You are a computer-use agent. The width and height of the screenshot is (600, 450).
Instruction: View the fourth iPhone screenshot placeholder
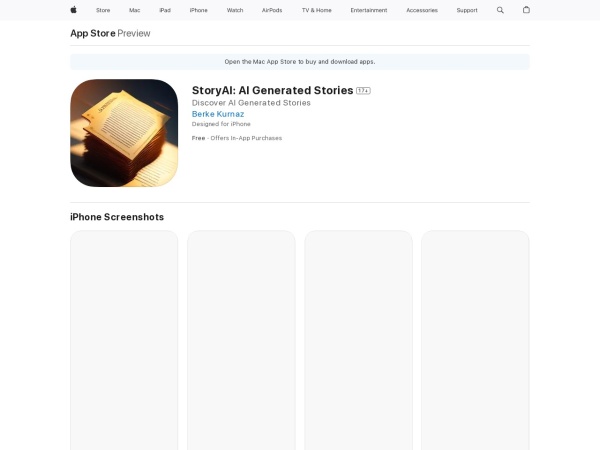[475, 340]
